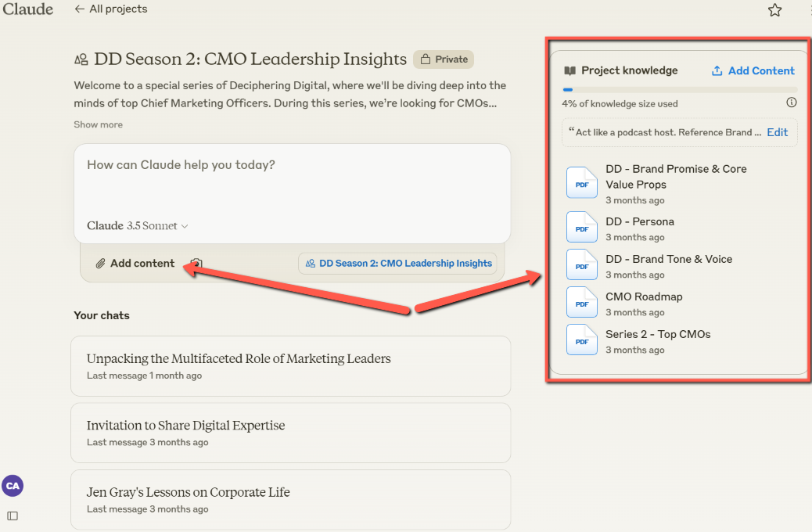Click the knowledge size info icon
The width and height of the screenshot is (812, 532).
coord(791,102)
